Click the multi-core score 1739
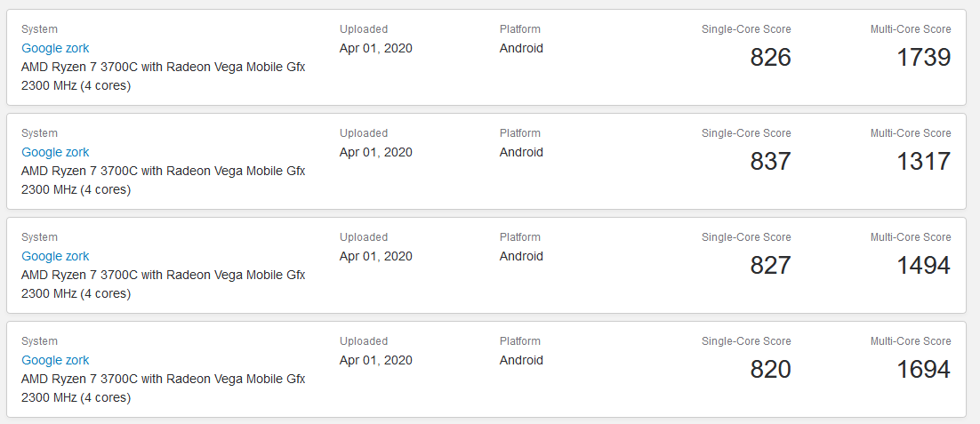This screenshot has width=980, height=424. pyautogui.click(x=923, y=58)
